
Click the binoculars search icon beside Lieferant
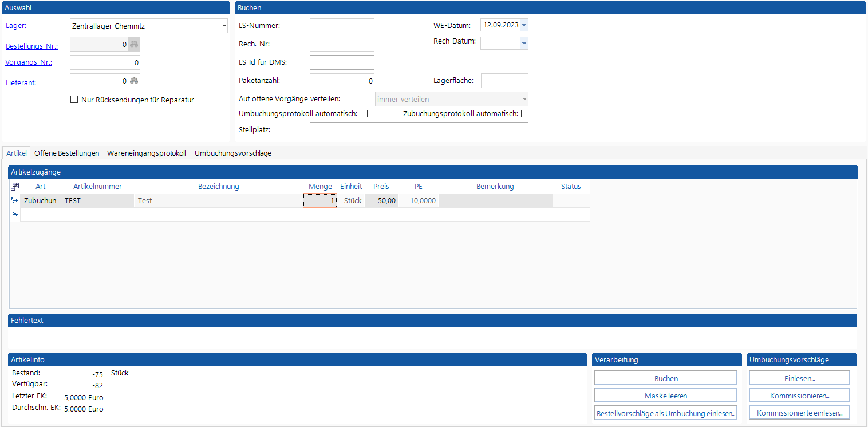(x=134, y=81)
